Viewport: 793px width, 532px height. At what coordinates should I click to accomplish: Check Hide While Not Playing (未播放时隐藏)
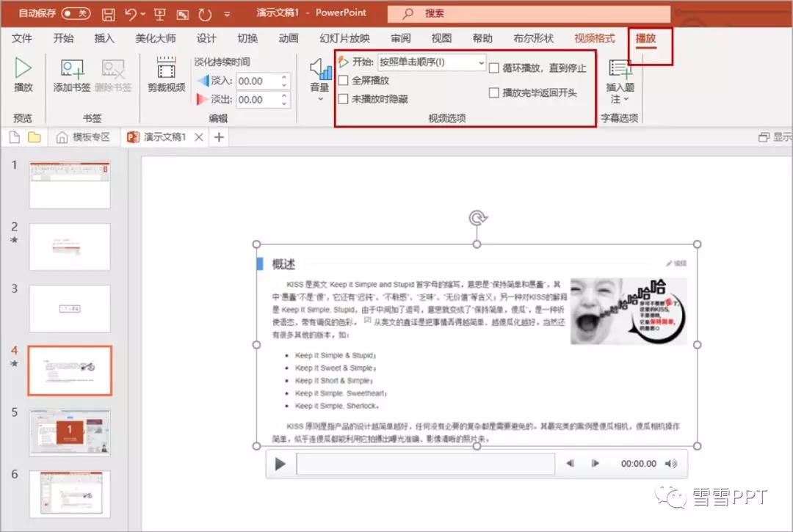pos(343,99)
